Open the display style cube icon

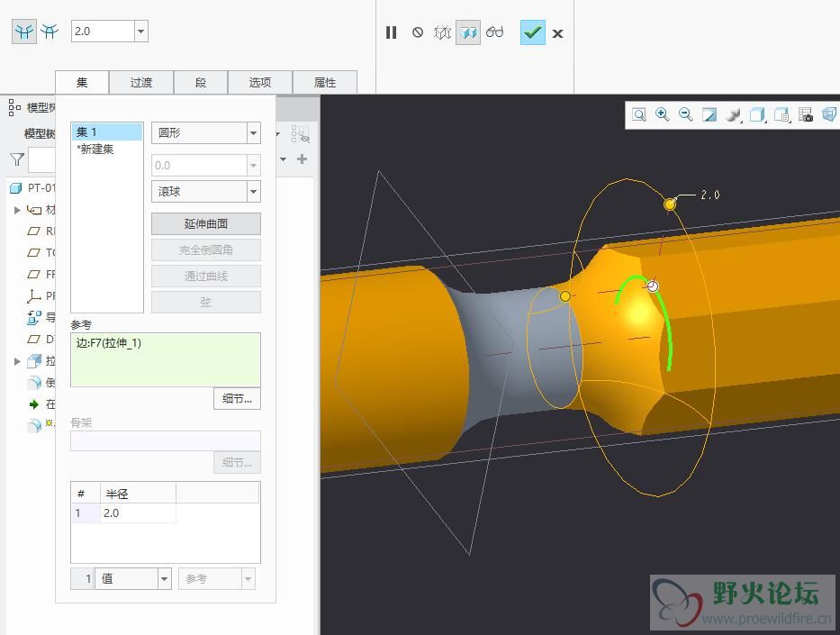pyautogui.click(x=757, y=114)
